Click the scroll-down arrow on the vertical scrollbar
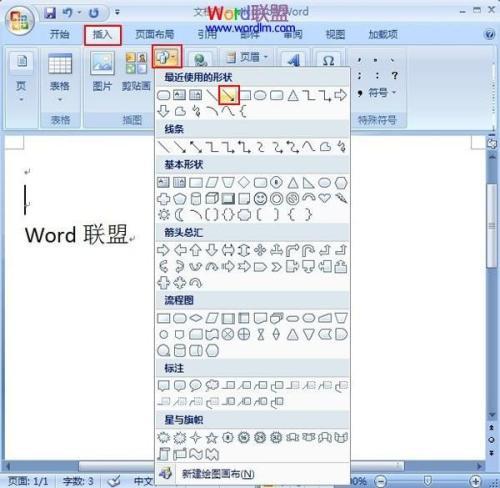The height and width of the screenshot is (488, 500). 492,415
